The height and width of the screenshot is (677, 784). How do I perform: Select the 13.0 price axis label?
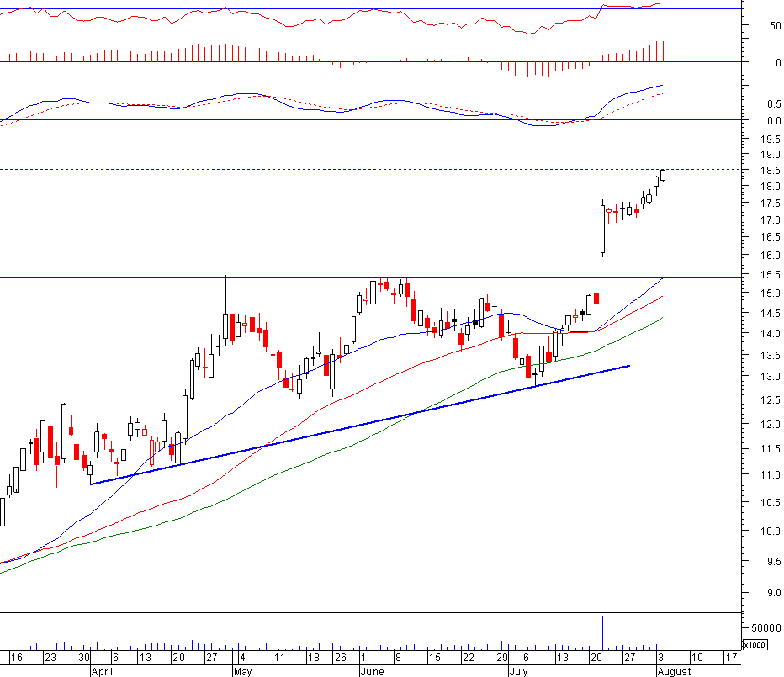(x=770, y=377)
